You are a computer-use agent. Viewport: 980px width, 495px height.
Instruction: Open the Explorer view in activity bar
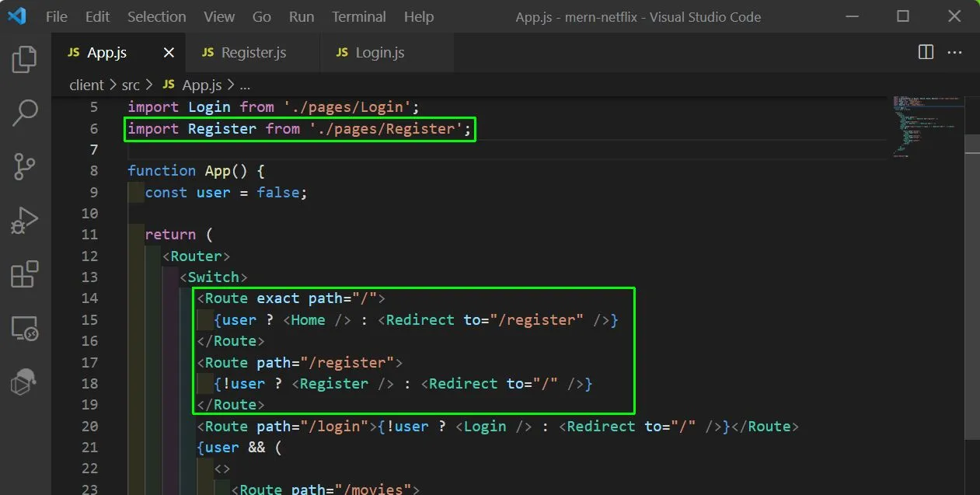25,60
